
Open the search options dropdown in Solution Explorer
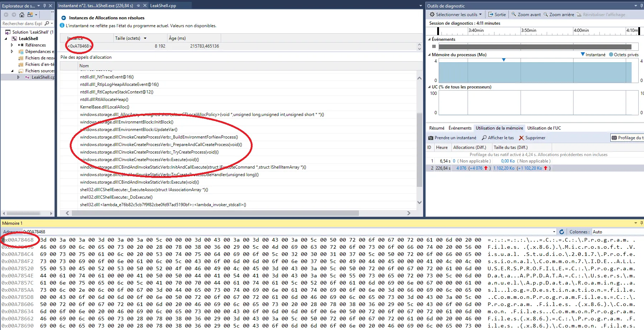pyautogui.click(x=52, y=24)
